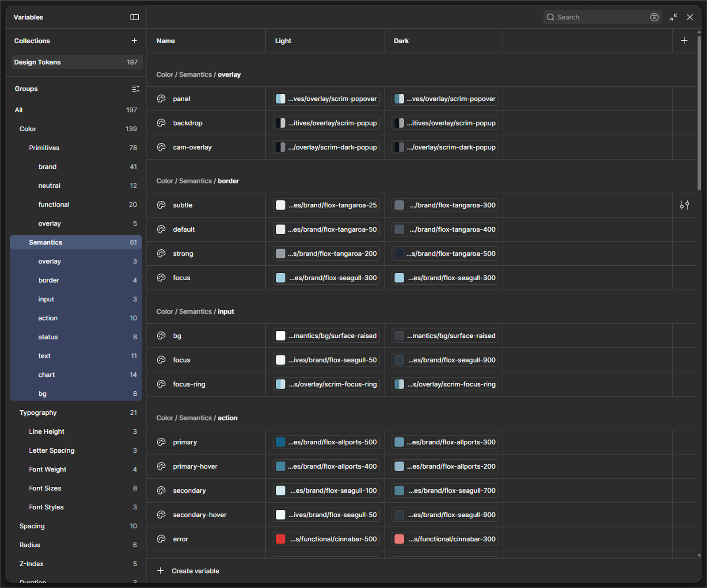Toggle the sidebar panel icon next to Variables

pyautogui.click(x=134, y=17)
